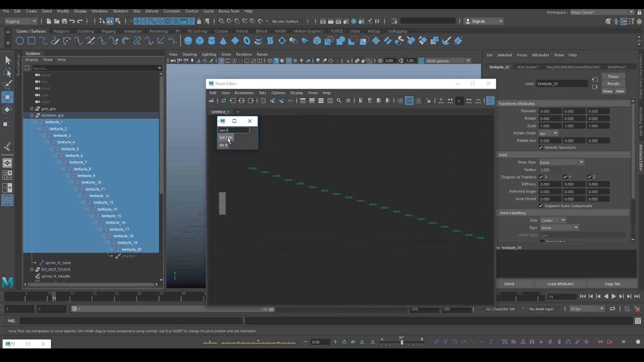Viewport: 644px width, 362px height.
Task: Open the search magnifier in the Node Editor toolbar
Action: (339, 101)
